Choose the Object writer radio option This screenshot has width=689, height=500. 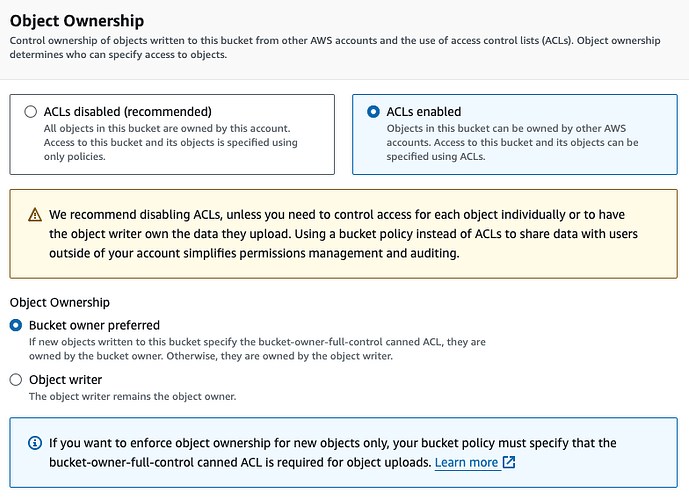coord(16,380)
